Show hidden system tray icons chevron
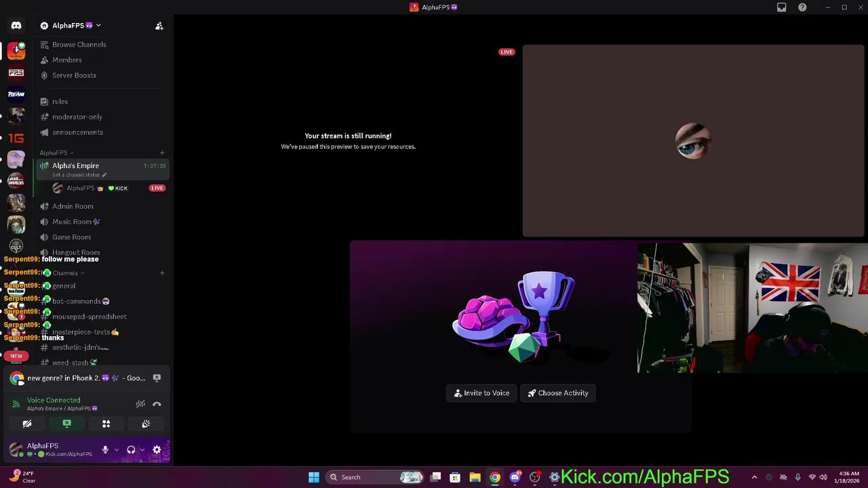868x488 pixels. coord(754,477)
